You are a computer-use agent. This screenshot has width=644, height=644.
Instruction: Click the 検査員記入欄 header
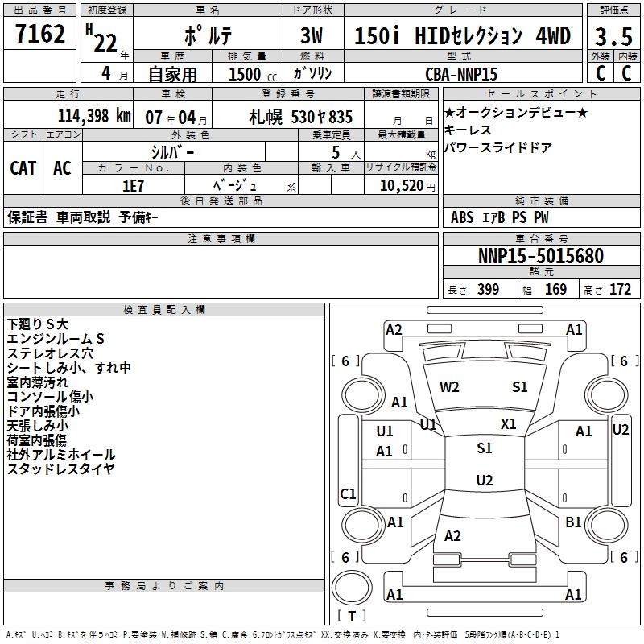point(164,310)
